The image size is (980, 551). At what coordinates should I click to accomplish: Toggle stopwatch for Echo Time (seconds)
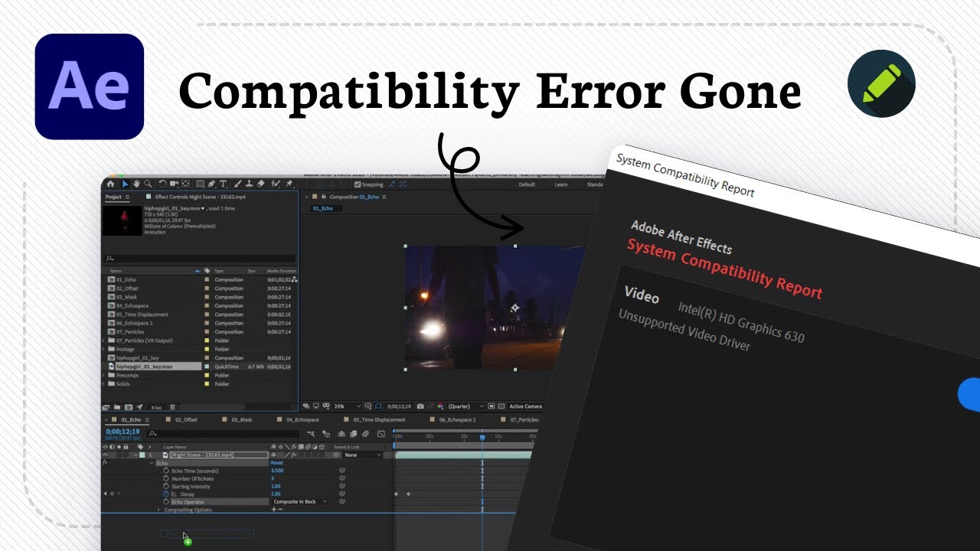point(166,471)
